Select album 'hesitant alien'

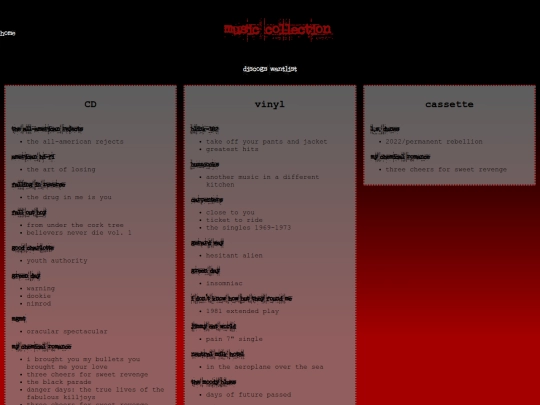click(234, 256)
